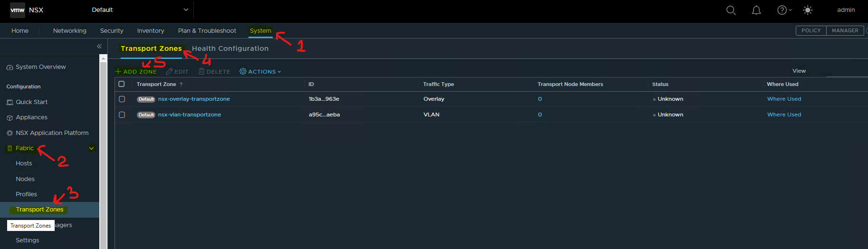Click ID a95c...aeba cell
868x249 pixels.
(324, 115)
